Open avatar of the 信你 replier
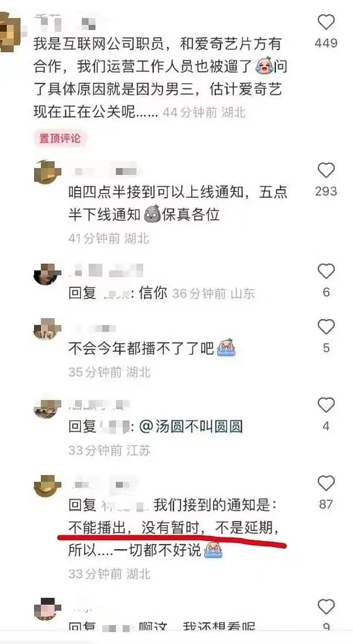This screenshot has width=353, height=644. click(47, 274)
